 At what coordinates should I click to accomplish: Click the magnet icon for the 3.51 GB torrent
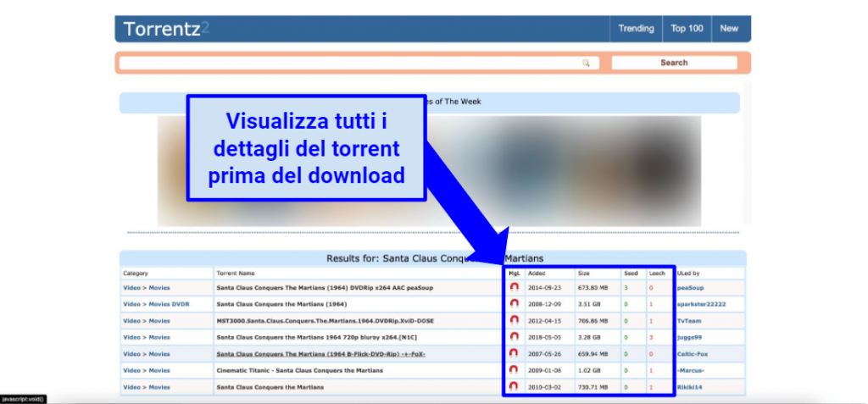point(514,304)
